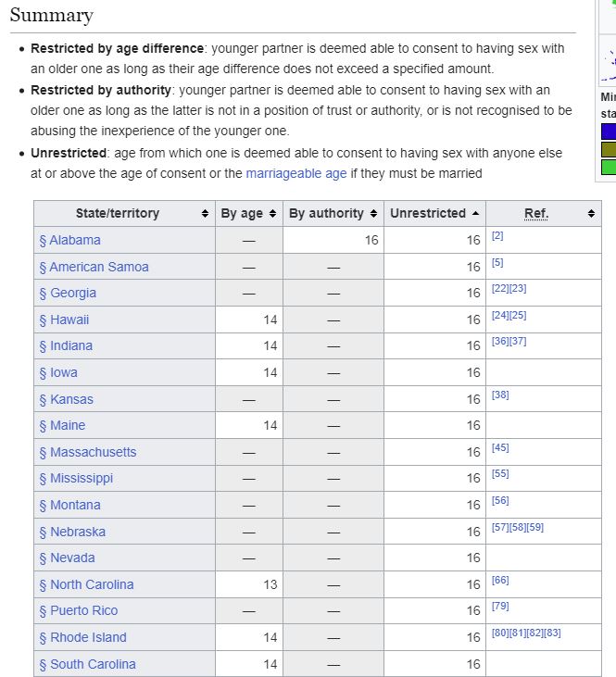Open the American Samoa section link
Image resolution: width=616 pixels, height=677 pixels.
(94, 267)
